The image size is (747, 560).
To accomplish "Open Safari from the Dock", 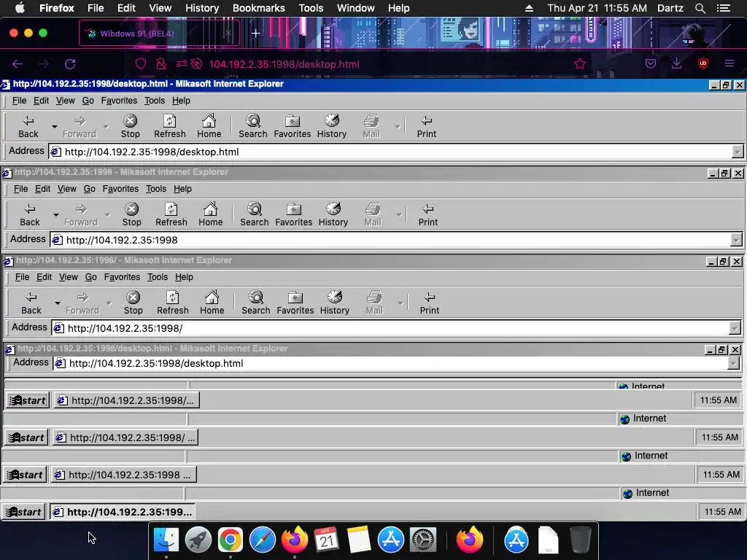I will click(263, 540).
